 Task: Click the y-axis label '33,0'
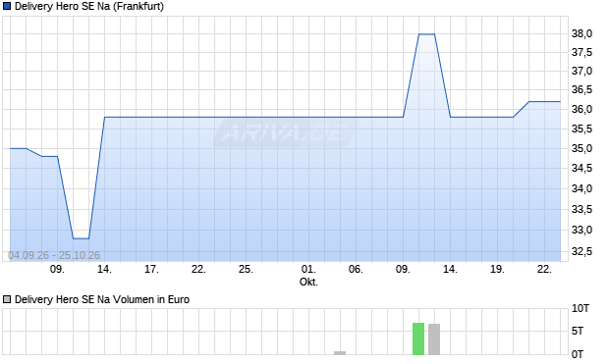click(x=581, y=231)
